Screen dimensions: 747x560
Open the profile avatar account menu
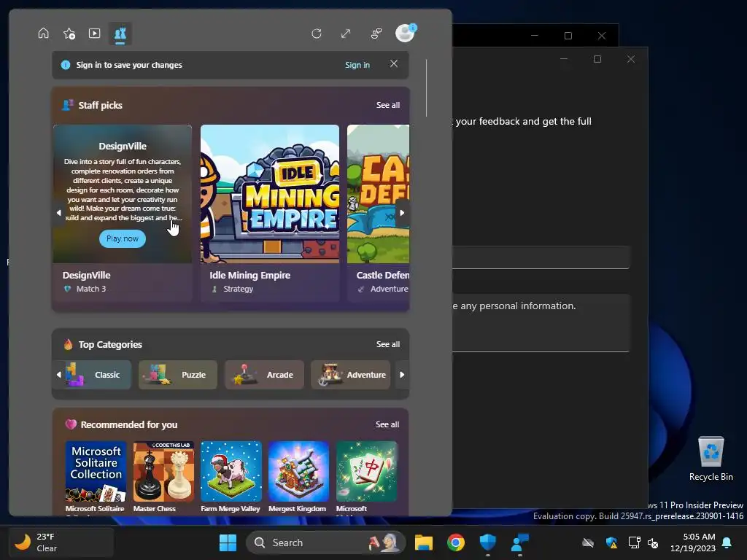tap(406, 34)
